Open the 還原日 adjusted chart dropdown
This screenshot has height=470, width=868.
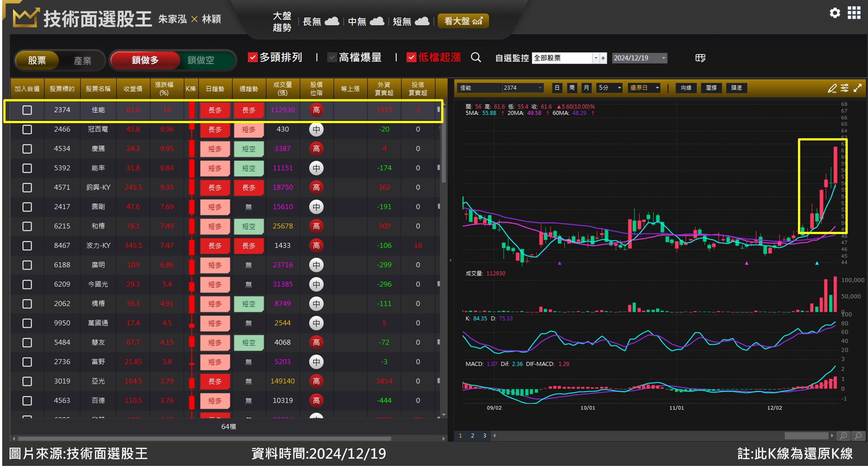(657, 88)
